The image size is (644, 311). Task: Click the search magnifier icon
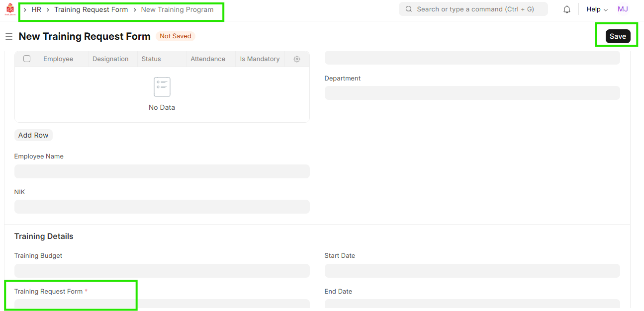[x=409, y=9]
